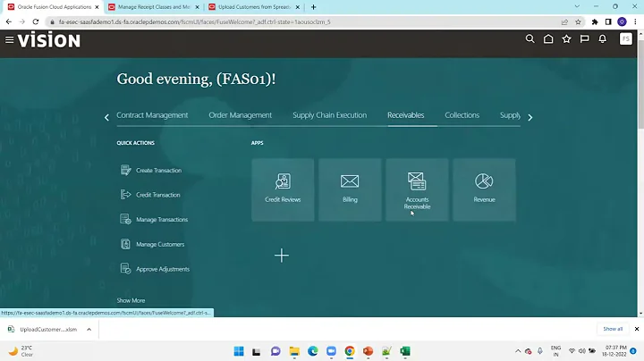The height and width of the screenshot is (361, 644).
Task: Open the search icon in header
Action: (530, 39)
